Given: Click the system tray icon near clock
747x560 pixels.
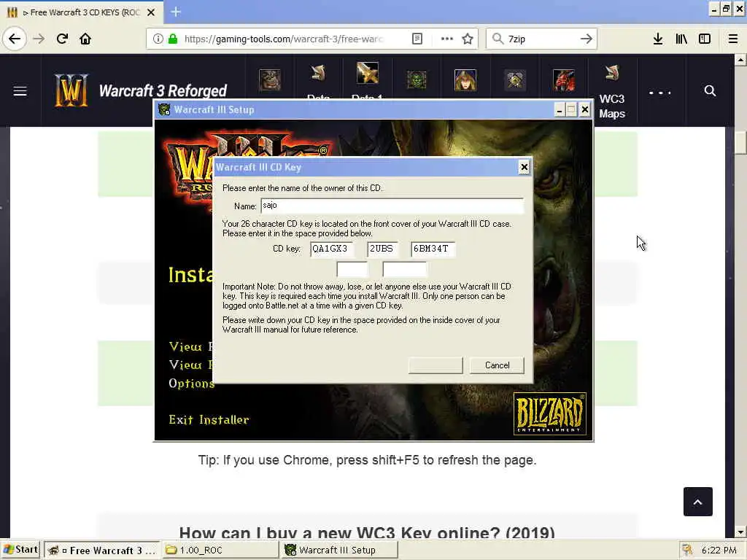Looking at the screenshot, I should pos(686,550).
